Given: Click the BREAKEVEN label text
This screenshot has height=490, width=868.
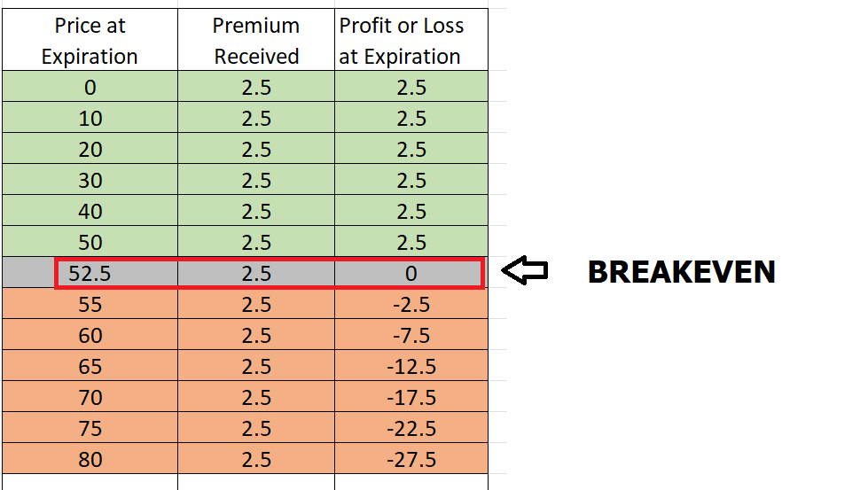Looking at the screenshot, I should pos(681,272).
